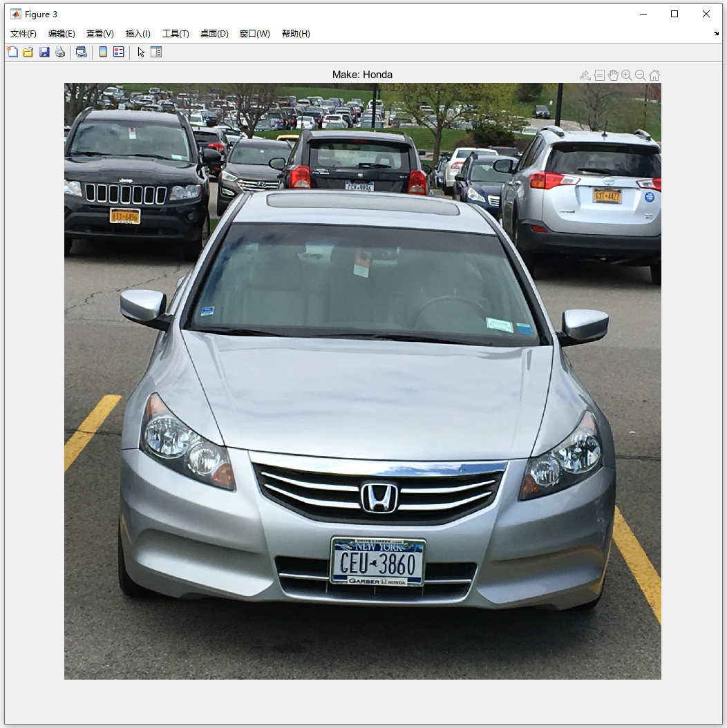Open the 查看(V) menu
Image resolution: width=727 pixels, height=728 pixels.
100,33
